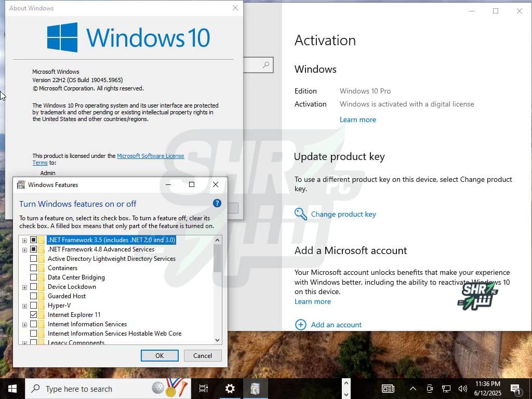Uncheck the Internet Explorer 11 checkbox
The image size is (532, 399).
[33, 315]
